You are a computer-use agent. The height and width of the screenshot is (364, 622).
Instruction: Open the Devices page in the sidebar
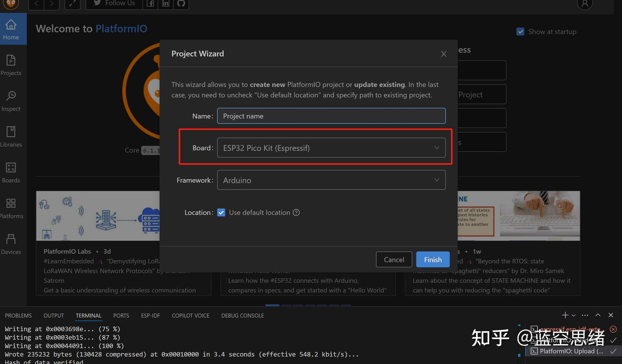pos(11,244)
